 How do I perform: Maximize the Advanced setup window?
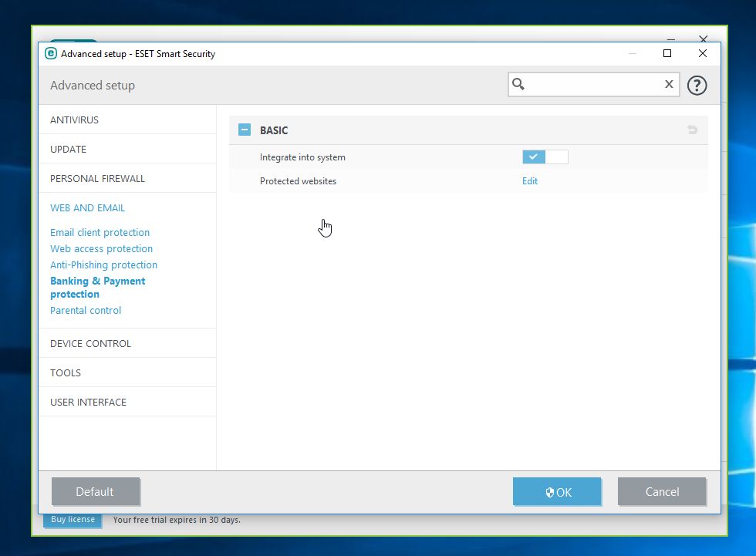667,53
